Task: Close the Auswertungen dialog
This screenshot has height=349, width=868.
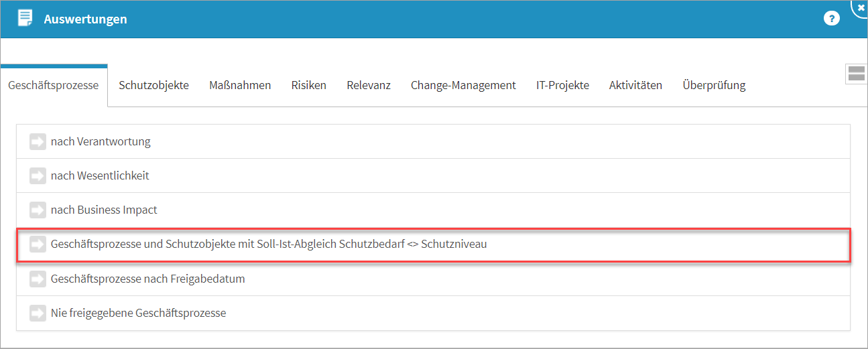Action: (x=861, y=7)
